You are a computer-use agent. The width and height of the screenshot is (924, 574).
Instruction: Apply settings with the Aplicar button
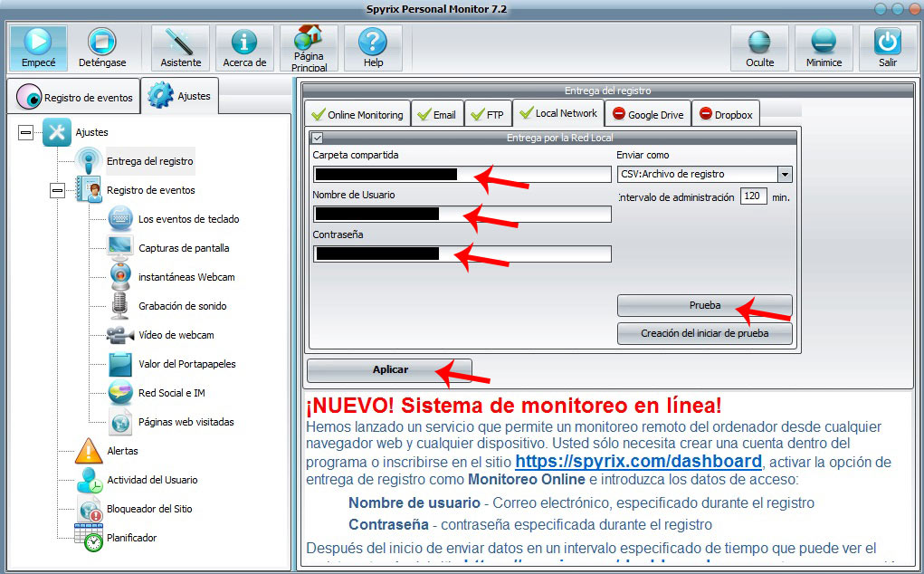click(x=389, y=369)
